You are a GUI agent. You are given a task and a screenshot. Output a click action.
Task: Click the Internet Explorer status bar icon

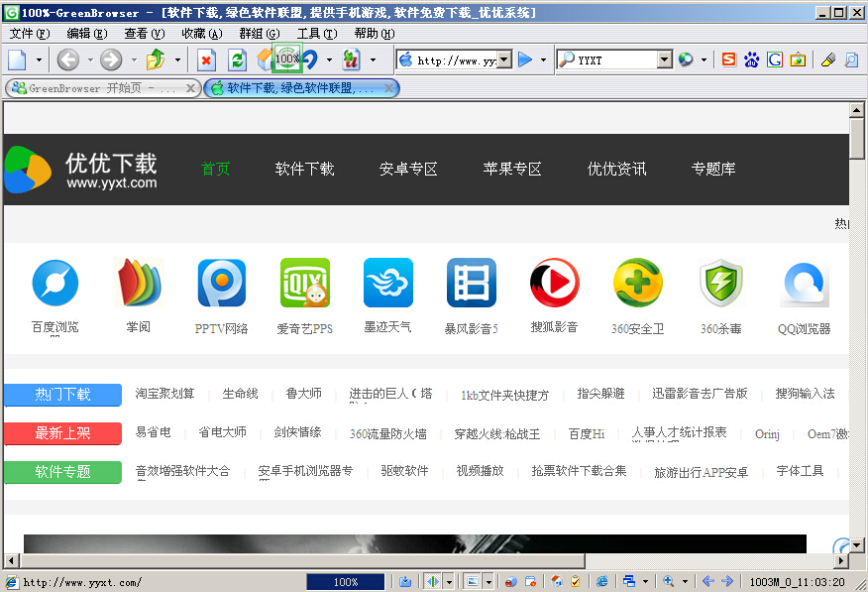(601, 581)
